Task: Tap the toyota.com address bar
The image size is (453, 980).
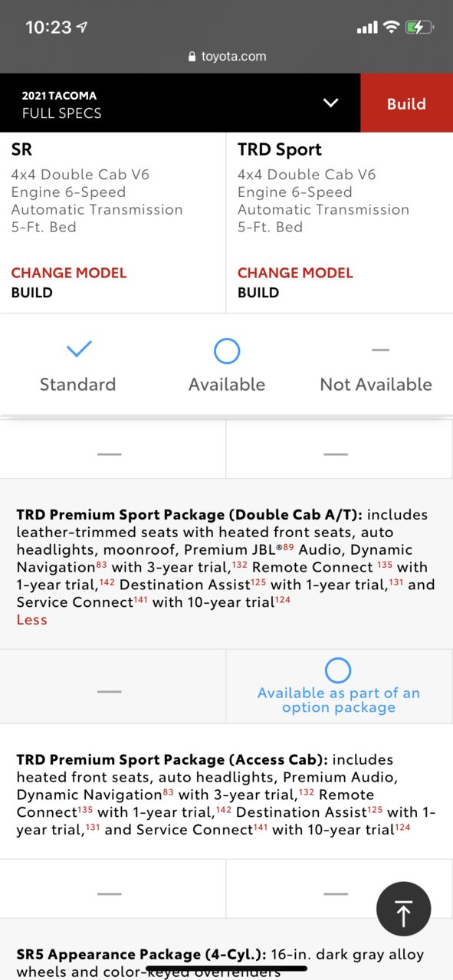Action: (x=227, y=57)
